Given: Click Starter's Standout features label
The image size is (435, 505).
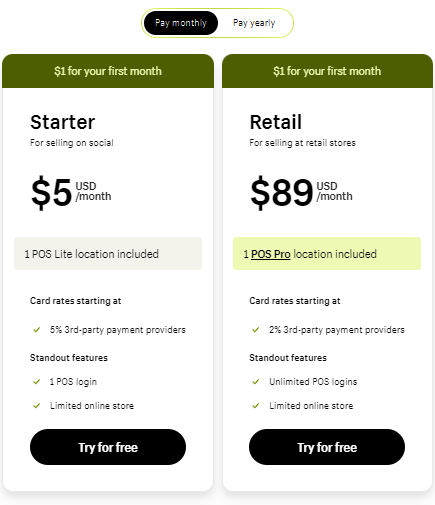Looking at the screenshot, I should [69, 358].
